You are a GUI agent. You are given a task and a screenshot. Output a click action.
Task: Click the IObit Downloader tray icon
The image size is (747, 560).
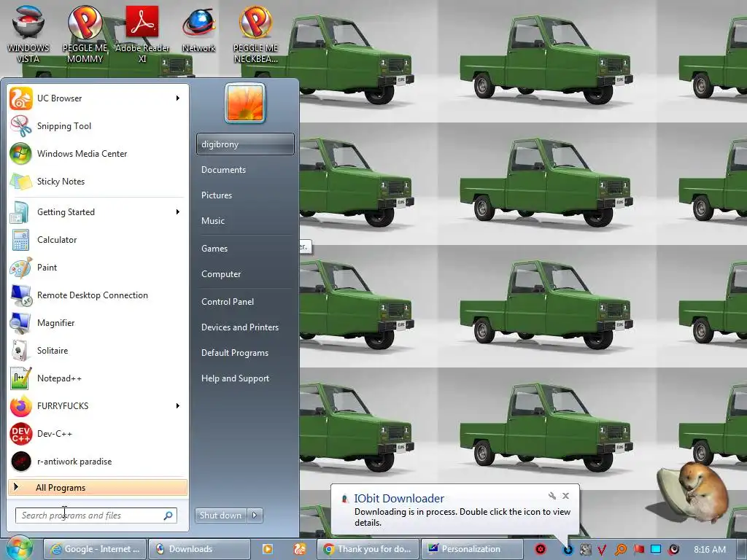point(568,550)
